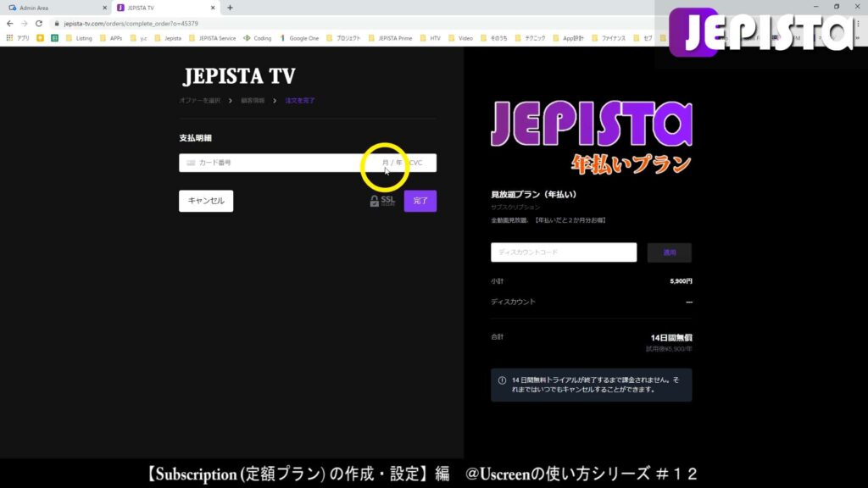Open the Listing bookmark folder

tap(79, 38)
